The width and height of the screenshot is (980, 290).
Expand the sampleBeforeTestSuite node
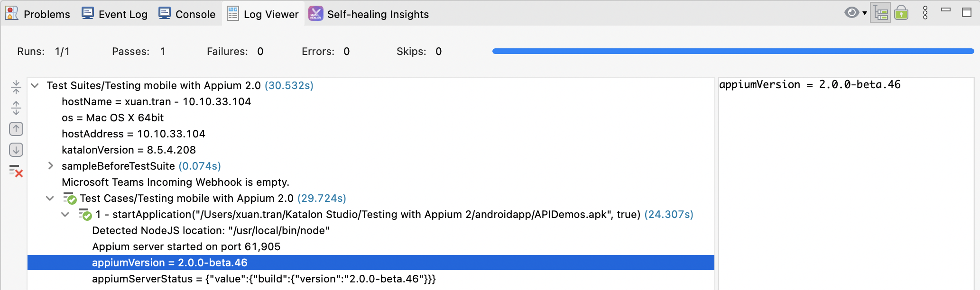click(x=51, y=166)
